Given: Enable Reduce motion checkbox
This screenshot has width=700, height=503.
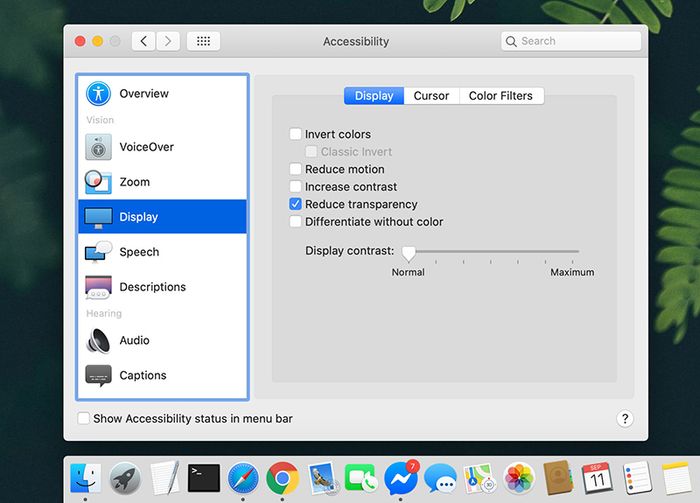Looking at the screenshot, I should 295,169.
